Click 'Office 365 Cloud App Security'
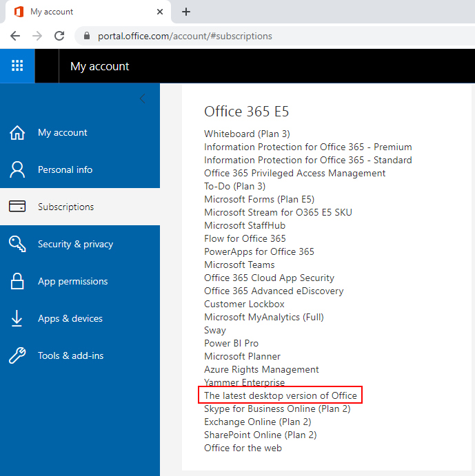The height and width of the screenshot is (476, 475). click(269, 278)
